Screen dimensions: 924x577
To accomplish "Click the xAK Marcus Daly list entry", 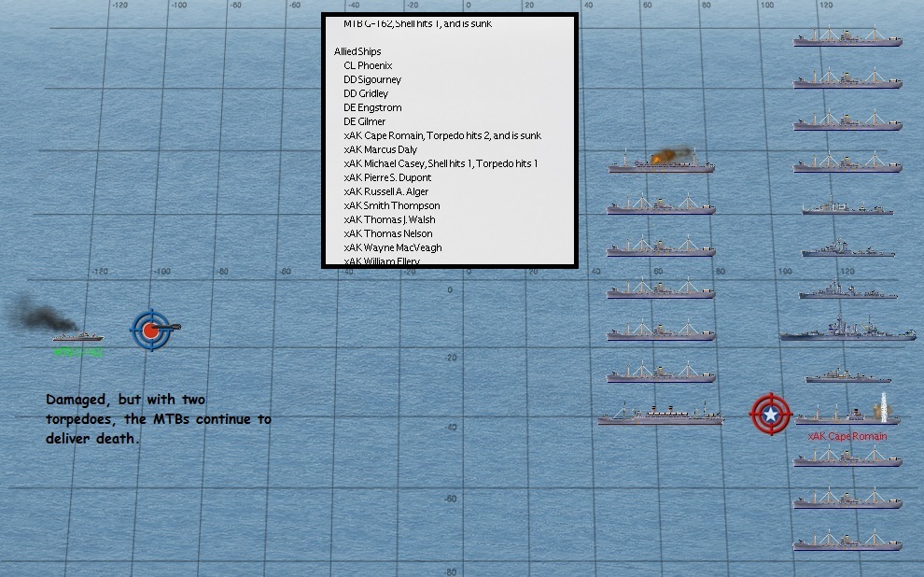I will [x=380, y=149].
